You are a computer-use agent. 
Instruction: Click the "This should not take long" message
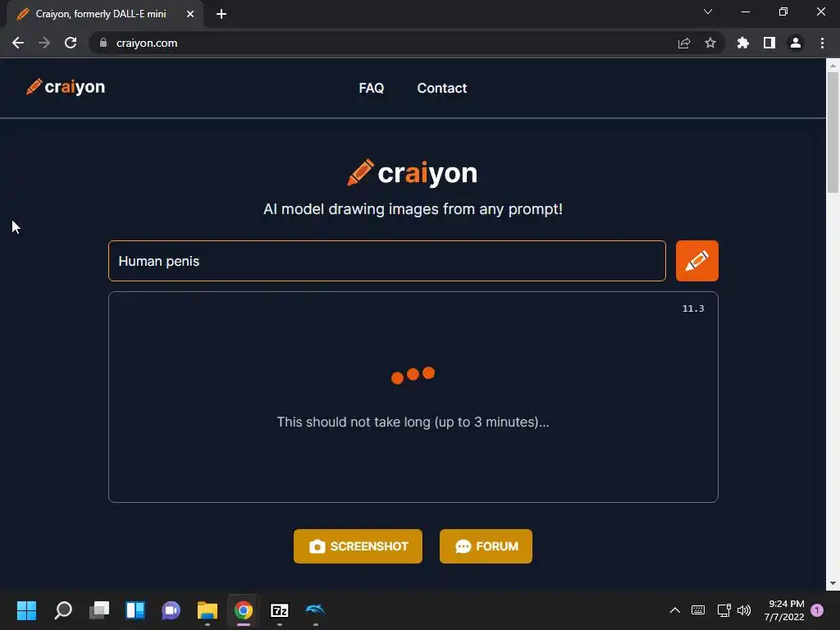pyautogui.click(x=413, y=422)
